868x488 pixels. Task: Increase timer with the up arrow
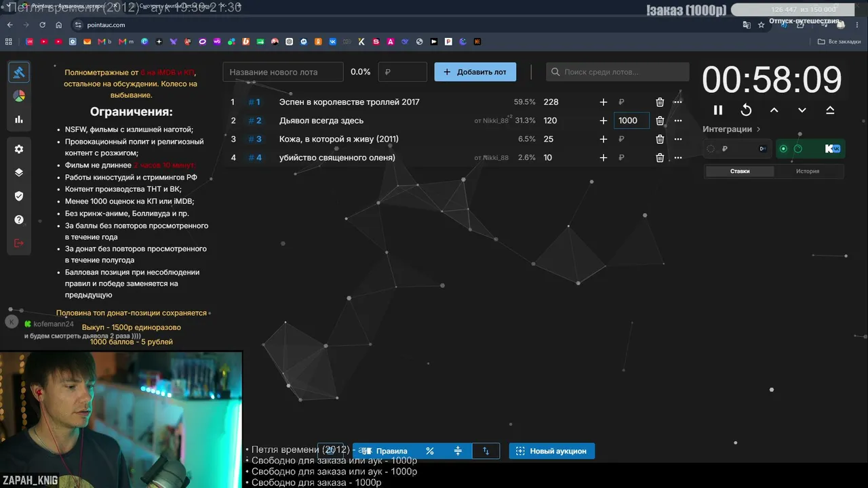pyautogui.click(x=774, y=110)
